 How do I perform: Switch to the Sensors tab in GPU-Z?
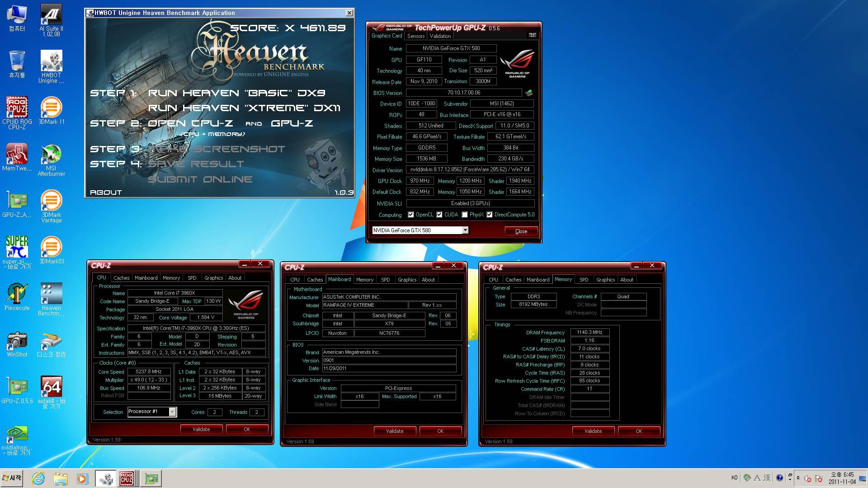pos(415,36)
